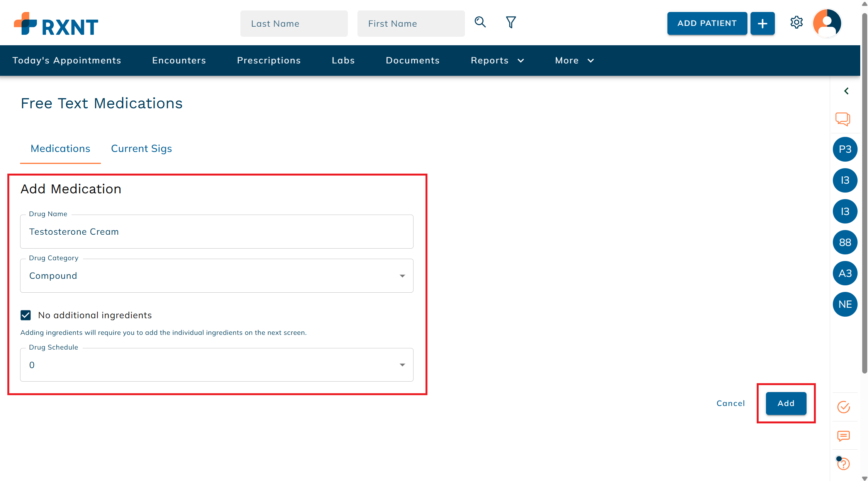Select the NE badge in sidebar
The image size is (868, 481).
point(845,304)
